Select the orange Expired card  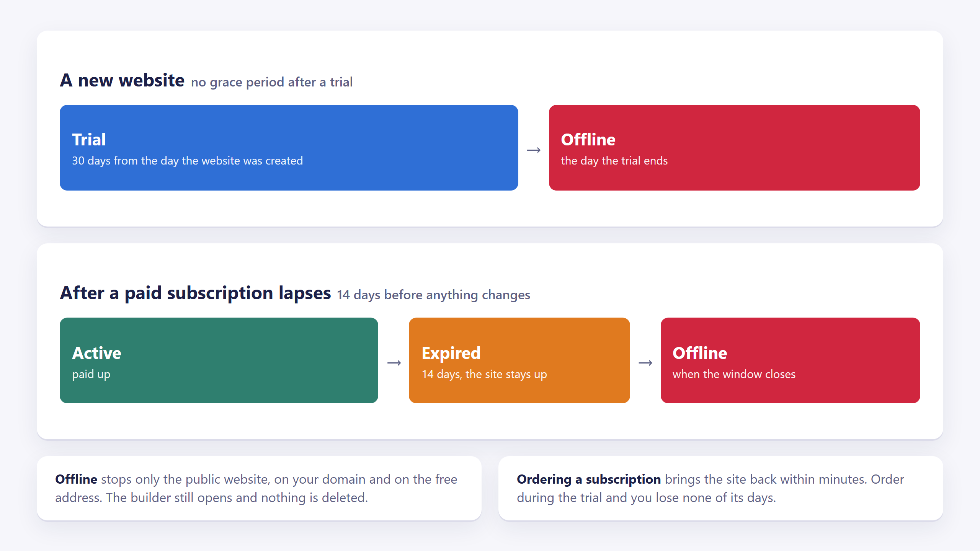pyautogui.click(x=519, y=360)
